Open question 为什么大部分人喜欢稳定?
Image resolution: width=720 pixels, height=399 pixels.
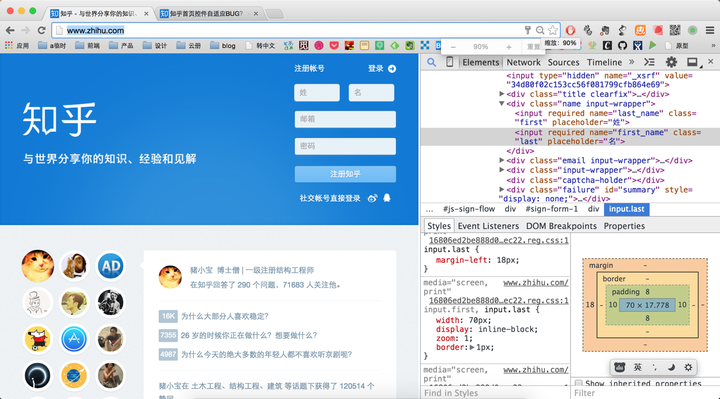pos(225,316)
